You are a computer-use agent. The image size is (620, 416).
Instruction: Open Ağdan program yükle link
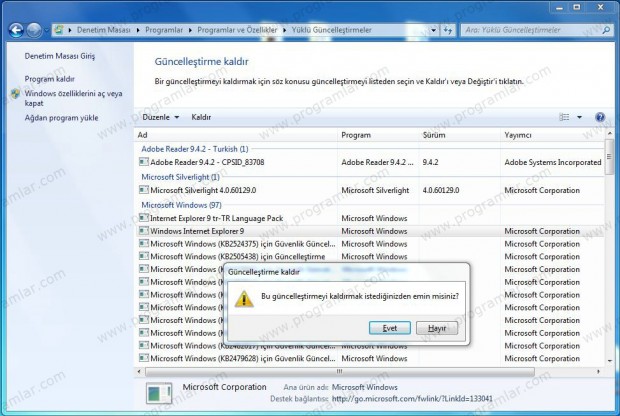pos(61,118)
